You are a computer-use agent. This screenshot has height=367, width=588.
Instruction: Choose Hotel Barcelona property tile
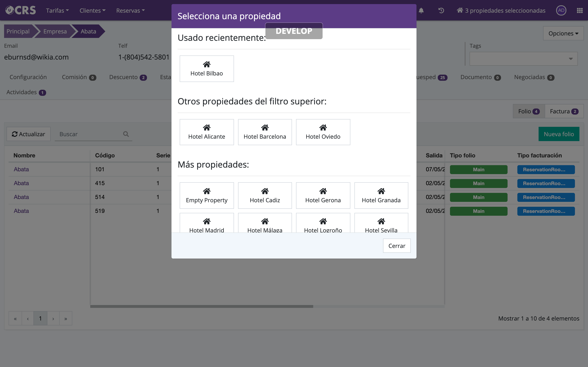[265, 132]
